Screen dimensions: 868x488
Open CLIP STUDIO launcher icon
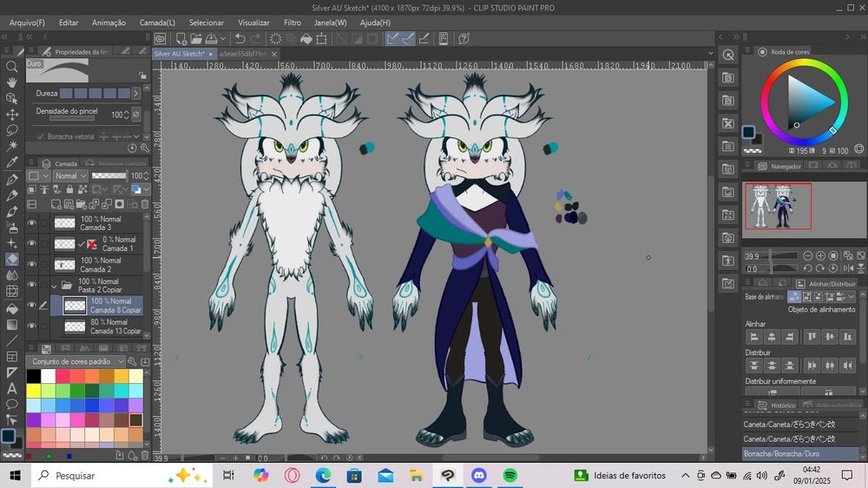pos(160,39)
